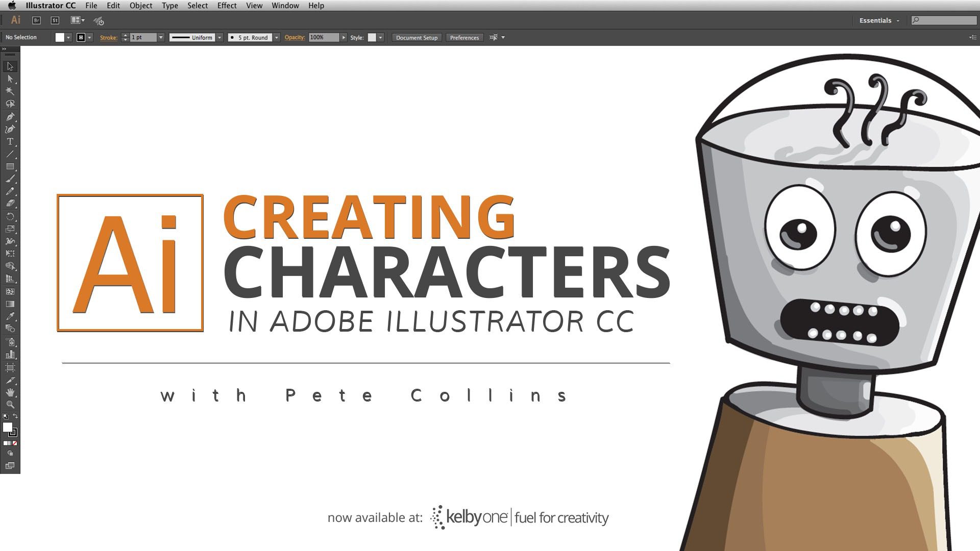Viewport: 980px width, 551px height.
Task: Select the Paintbrush tool
Action: point(10,179)
